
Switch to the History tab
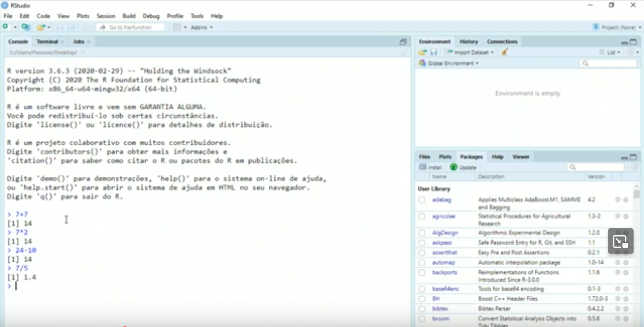(469, 41)
